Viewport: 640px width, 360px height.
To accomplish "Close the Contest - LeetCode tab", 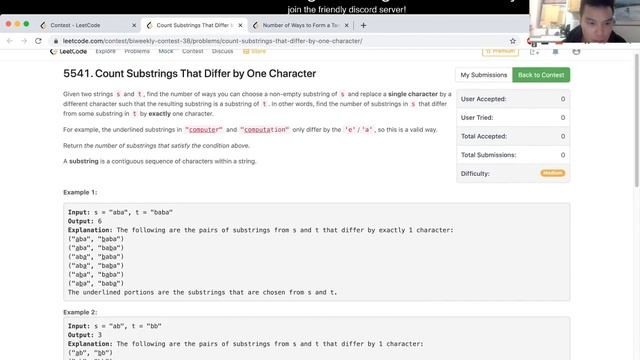I will [x=134, y=25].
